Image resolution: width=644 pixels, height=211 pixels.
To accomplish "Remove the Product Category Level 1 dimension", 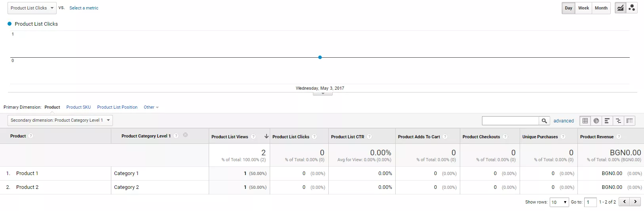I will (185, 135).
